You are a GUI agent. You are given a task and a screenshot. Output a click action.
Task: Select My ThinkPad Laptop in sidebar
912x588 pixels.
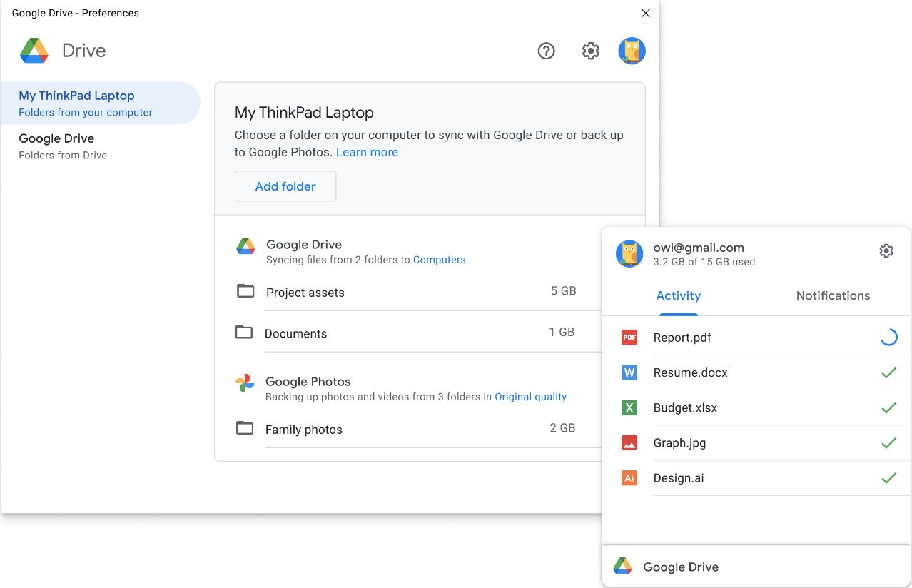(x=76, y=95)
